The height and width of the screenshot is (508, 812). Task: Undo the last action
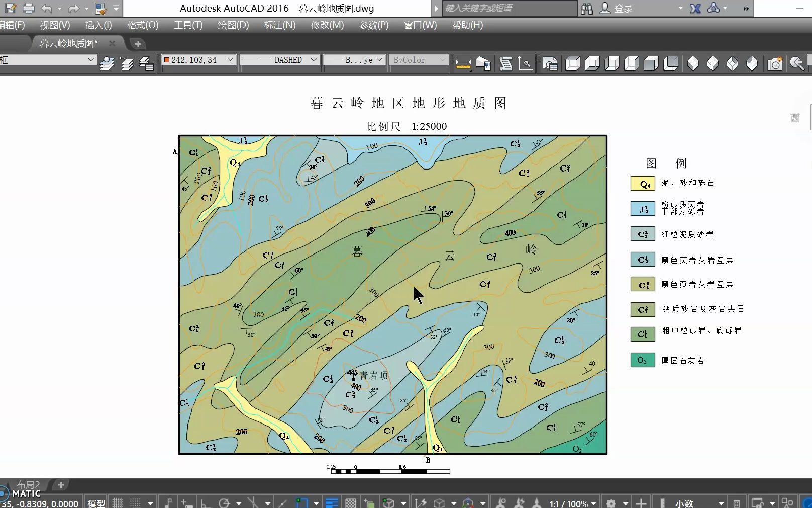click(47, 8)
